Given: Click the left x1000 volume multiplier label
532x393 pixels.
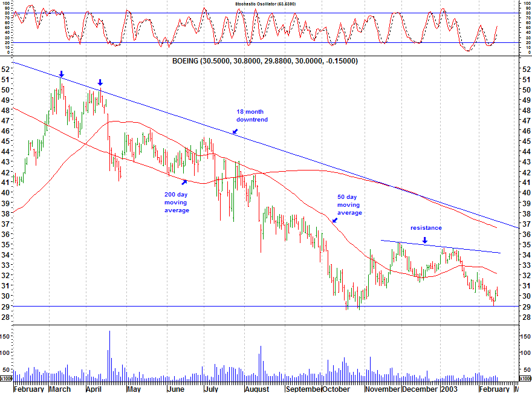Looking at the screenshot, I should point(6,378).
